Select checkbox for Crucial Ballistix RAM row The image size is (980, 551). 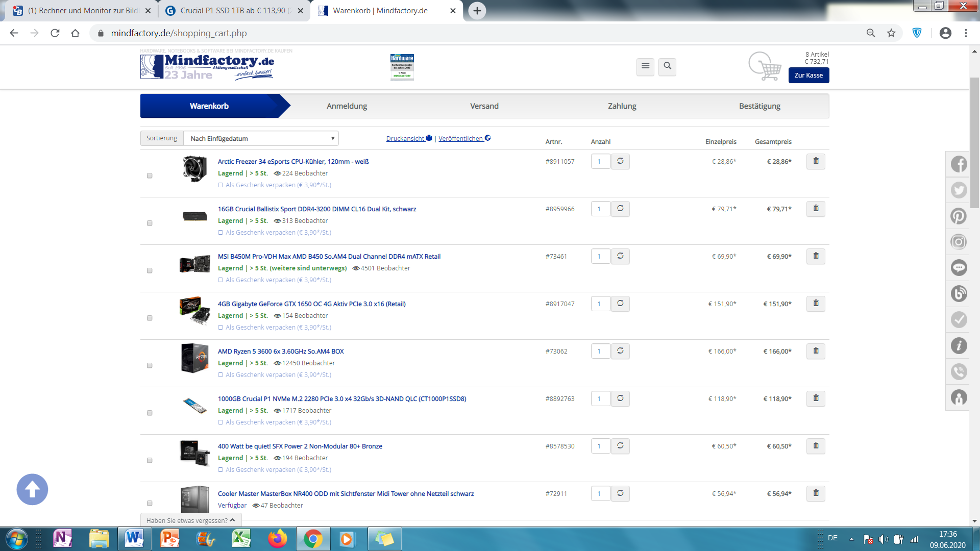click(150, 223)
